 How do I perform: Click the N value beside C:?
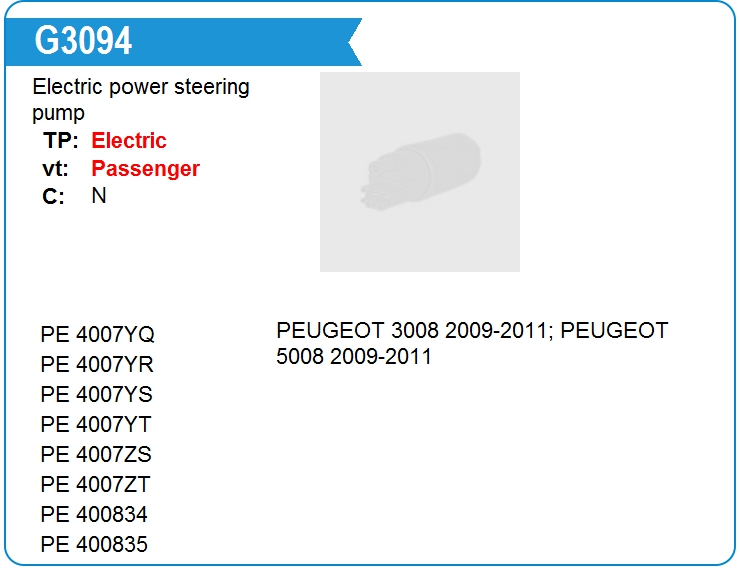coord(99,196)
